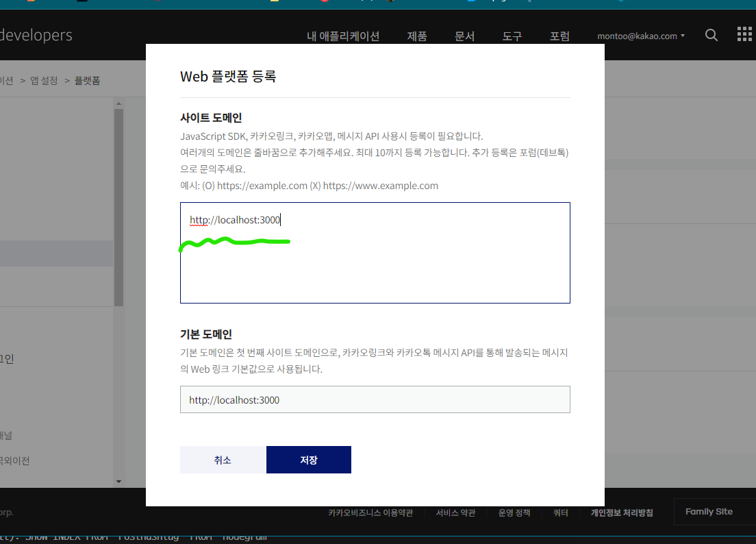Open the 포럼 menu item
Viewport: 756px width, 544px height.
tap(559, 36)
